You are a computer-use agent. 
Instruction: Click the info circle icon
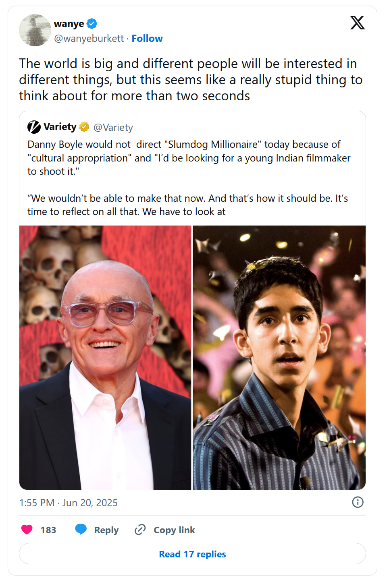[358, 502]
